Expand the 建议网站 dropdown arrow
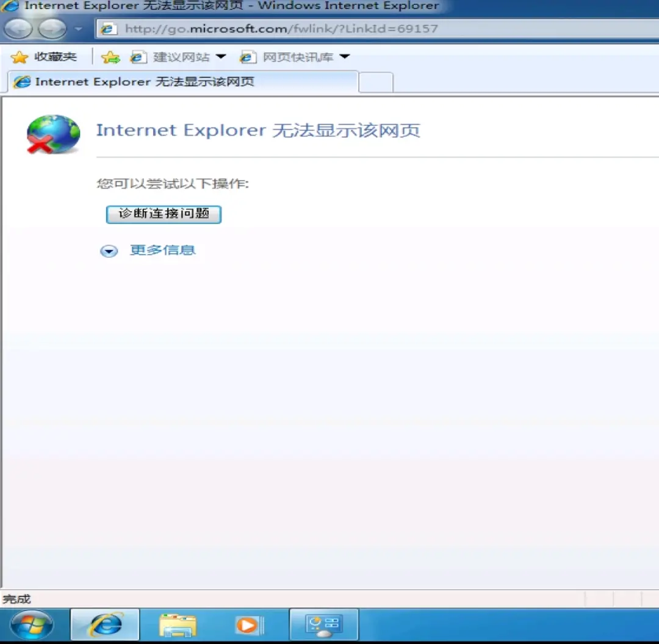The image size is (659, 644). coord(221,57)
